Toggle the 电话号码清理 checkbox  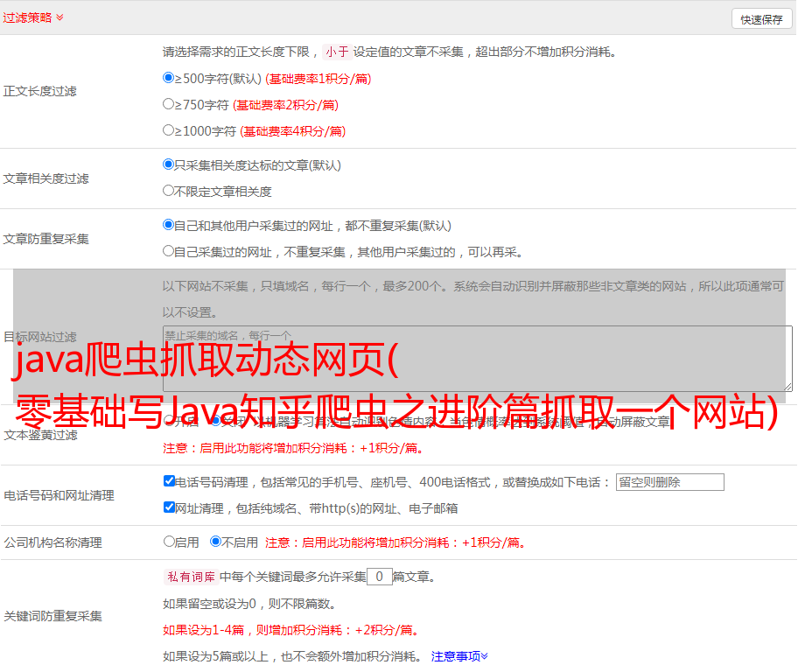[x=170, y=481]
